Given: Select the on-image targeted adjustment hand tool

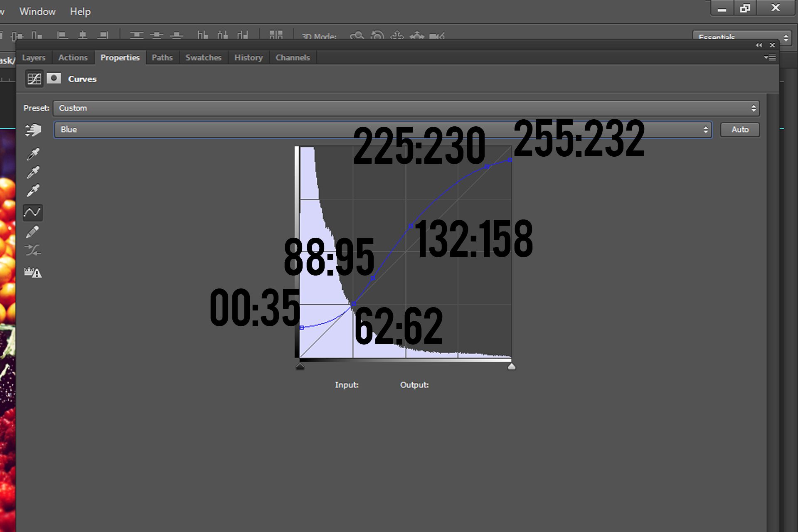Looking at the screenshot, I should 33,130.
